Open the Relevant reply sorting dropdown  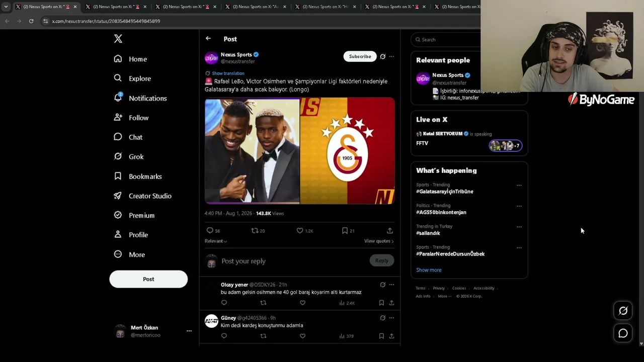point(216,241)
